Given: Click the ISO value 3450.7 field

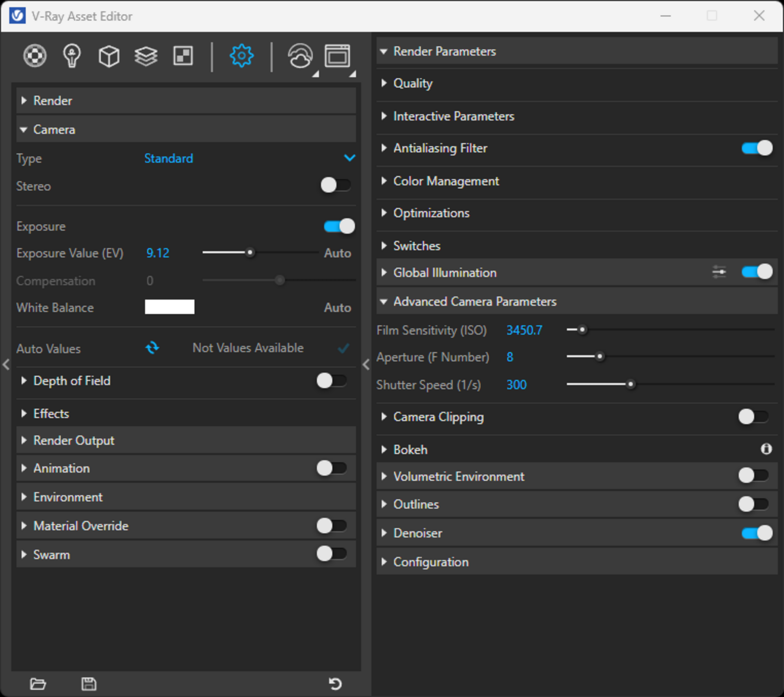Looking at the screenshot, I should point(524,330).
